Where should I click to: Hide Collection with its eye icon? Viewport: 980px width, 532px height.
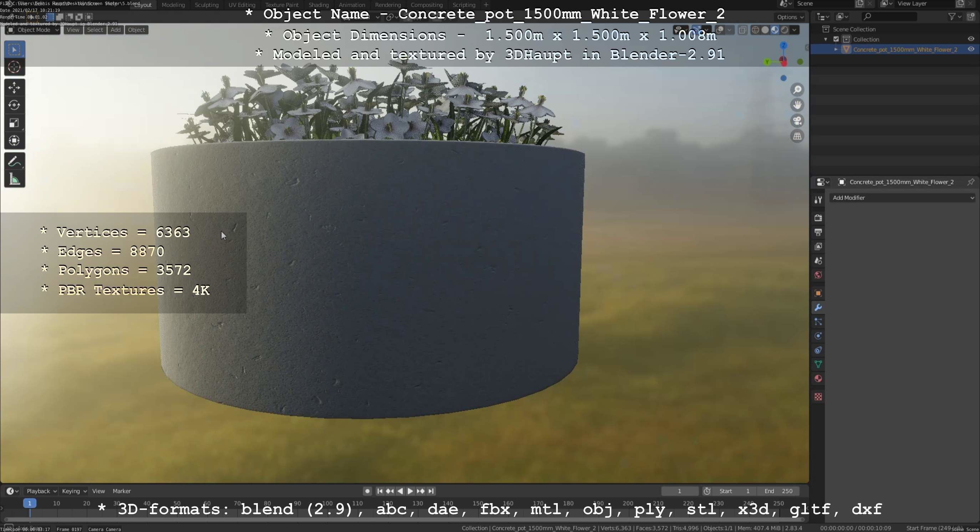point(971,39)
